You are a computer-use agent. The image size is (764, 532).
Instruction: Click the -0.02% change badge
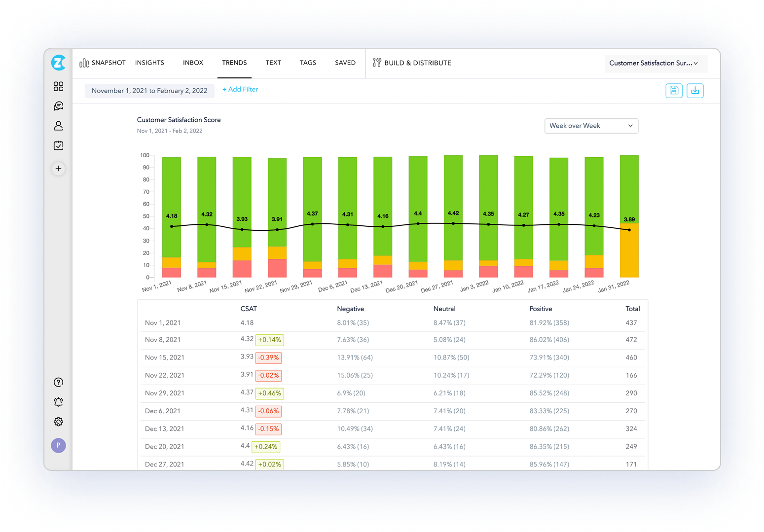coord(268,375)
